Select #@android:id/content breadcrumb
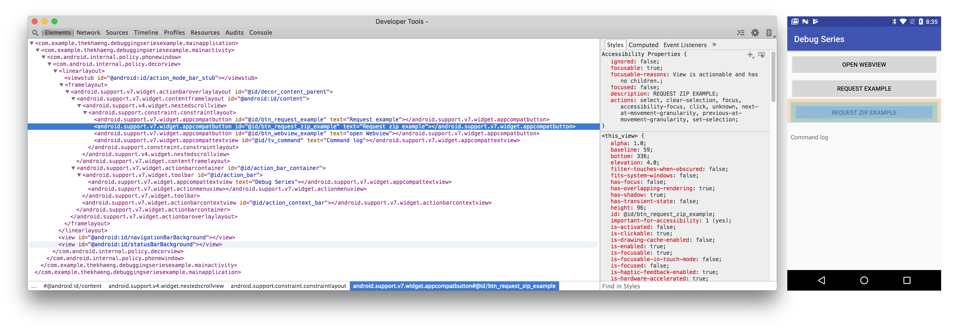This screenshot has width=980, height=330. click(x=72, y=286)
